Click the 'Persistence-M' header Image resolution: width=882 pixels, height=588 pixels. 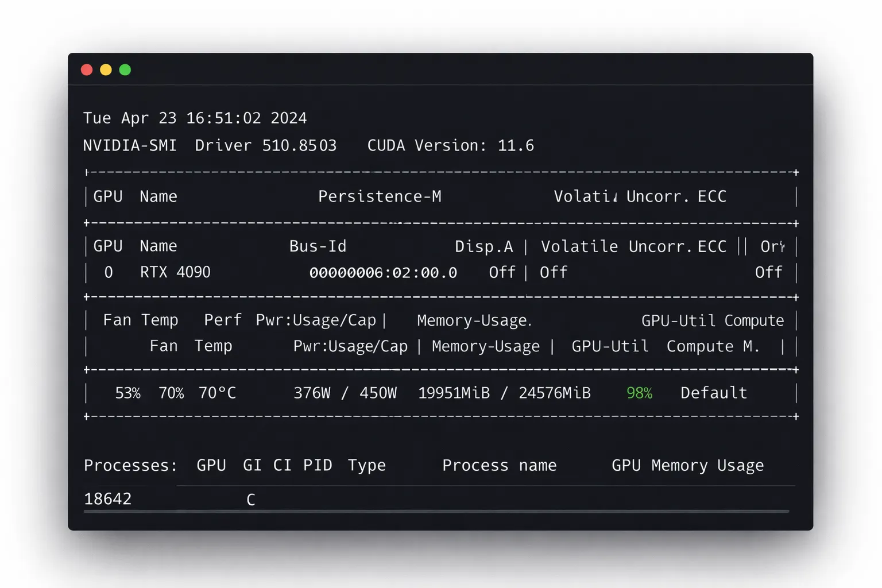[x=380, y=196]
